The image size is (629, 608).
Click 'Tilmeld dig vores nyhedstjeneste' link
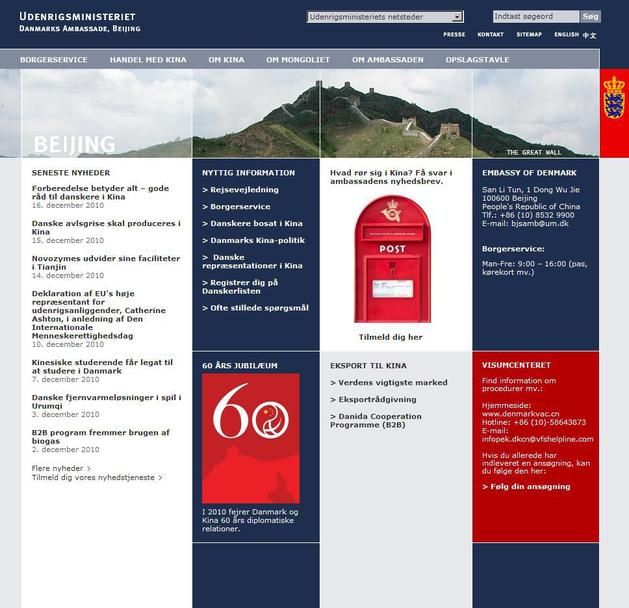click(x=97, y=478)
